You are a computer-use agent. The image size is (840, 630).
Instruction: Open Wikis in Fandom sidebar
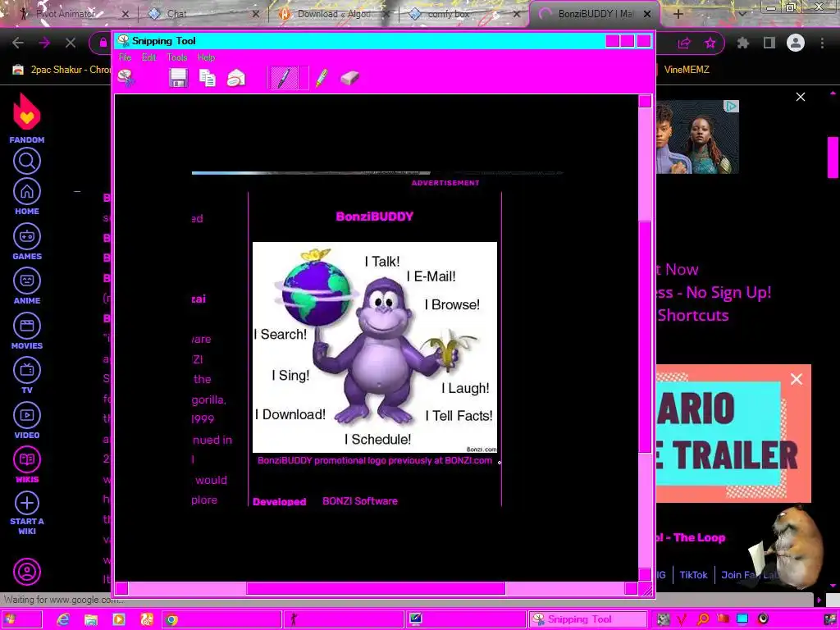(27, 465)
